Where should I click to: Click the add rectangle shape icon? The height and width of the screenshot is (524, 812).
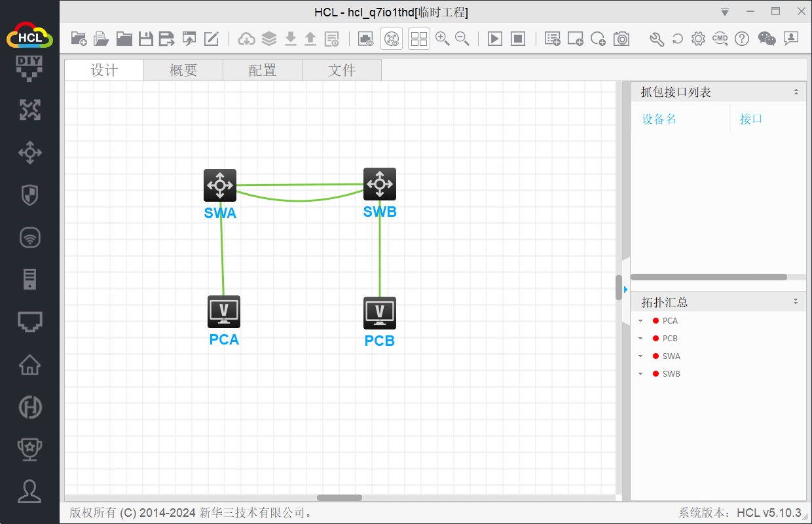tap(576, 39)
